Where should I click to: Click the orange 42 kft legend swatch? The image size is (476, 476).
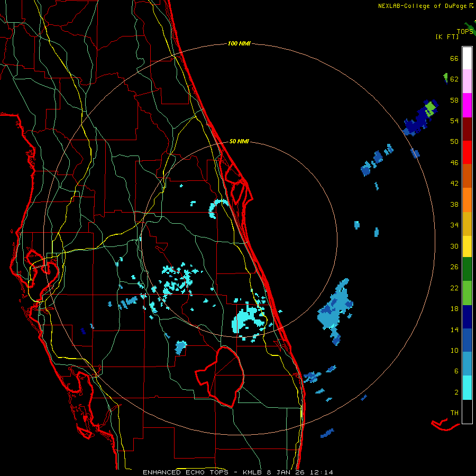467,200
